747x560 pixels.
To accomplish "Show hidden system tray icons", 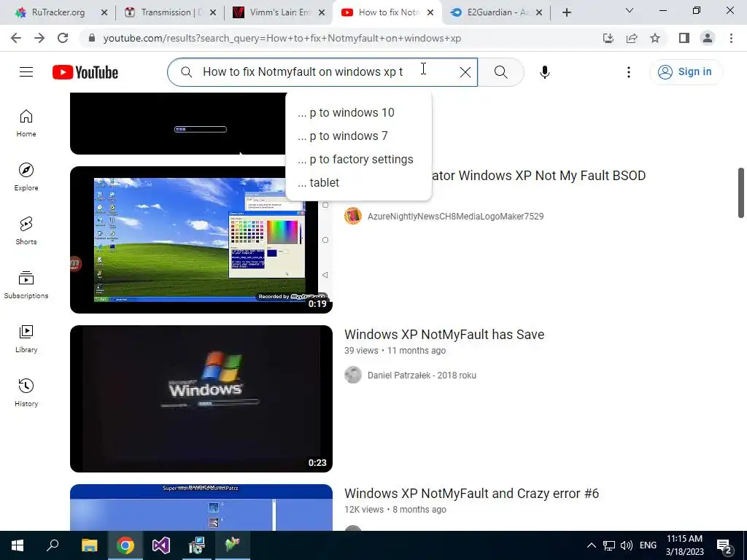I will tap(591, 545).
